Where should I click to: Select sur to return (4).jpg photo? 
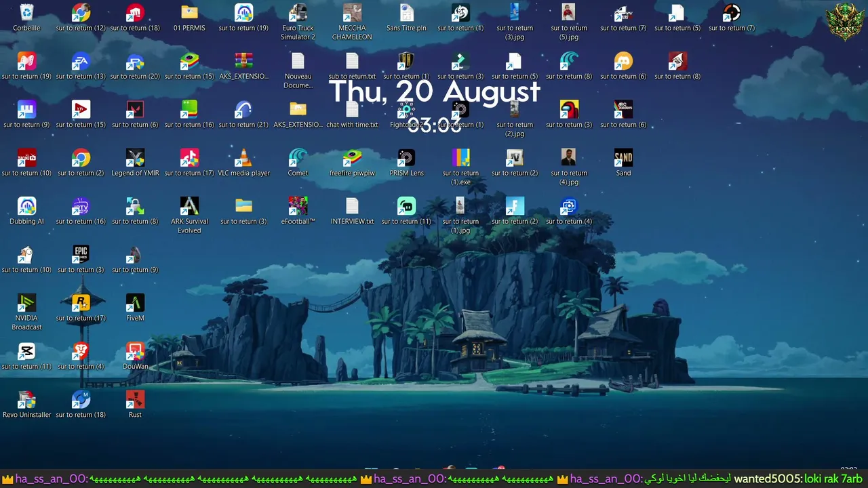(569, 167)
